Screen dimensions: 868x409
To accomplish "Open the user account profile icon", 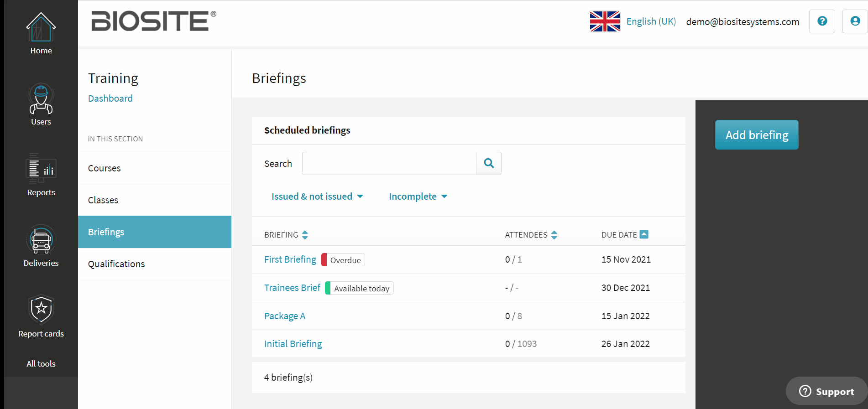I will click(855, 21).
